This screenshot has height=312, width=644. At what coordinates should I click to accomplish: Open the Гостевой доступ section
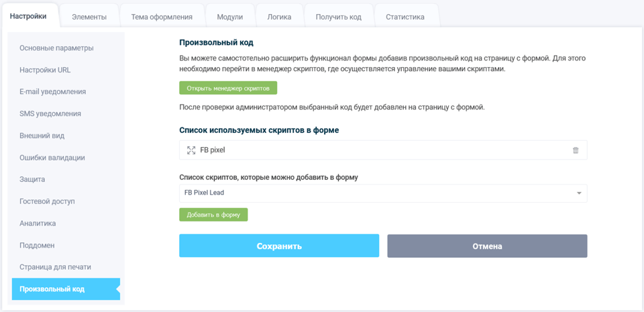[x=47, y=201]
